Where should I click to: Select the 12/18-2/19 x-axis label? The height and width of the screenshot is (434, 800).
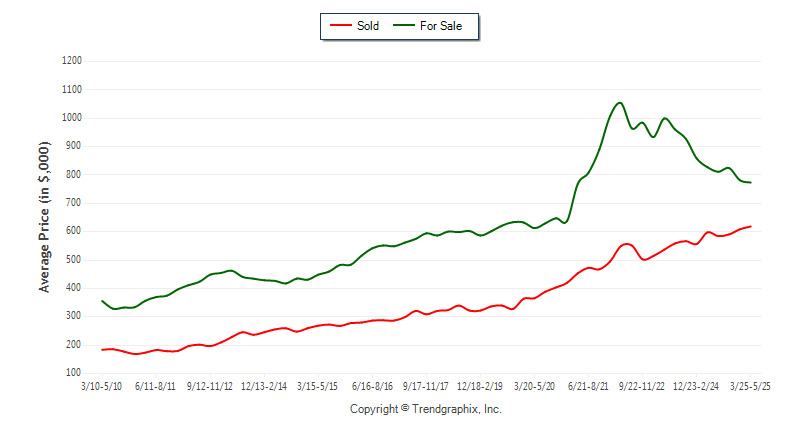coord(480,387)
